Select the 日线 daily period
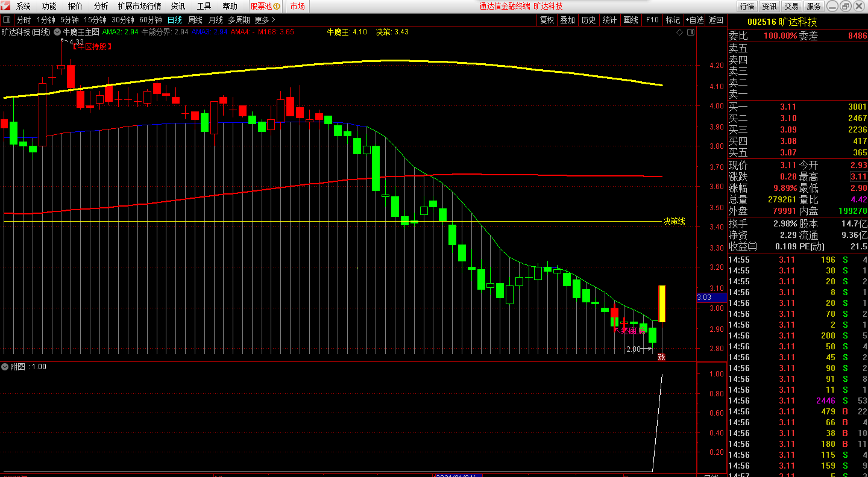This screenshot has width=868, height=477. tap(175, 20)
